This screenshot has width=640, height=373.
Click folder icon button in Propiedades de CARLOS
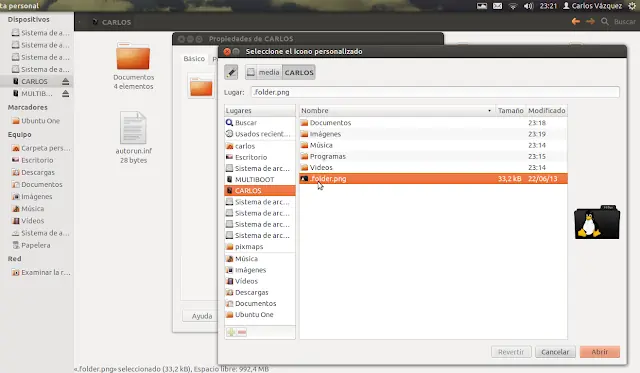coord(201,87)
